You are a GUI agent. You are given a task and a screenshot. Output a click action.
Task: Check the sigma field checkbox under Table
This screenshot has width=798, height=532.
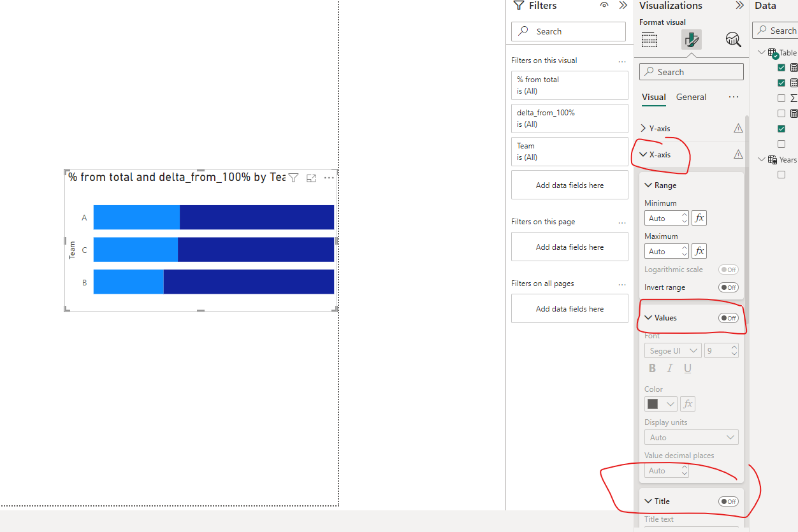click(x=781, y=98)
